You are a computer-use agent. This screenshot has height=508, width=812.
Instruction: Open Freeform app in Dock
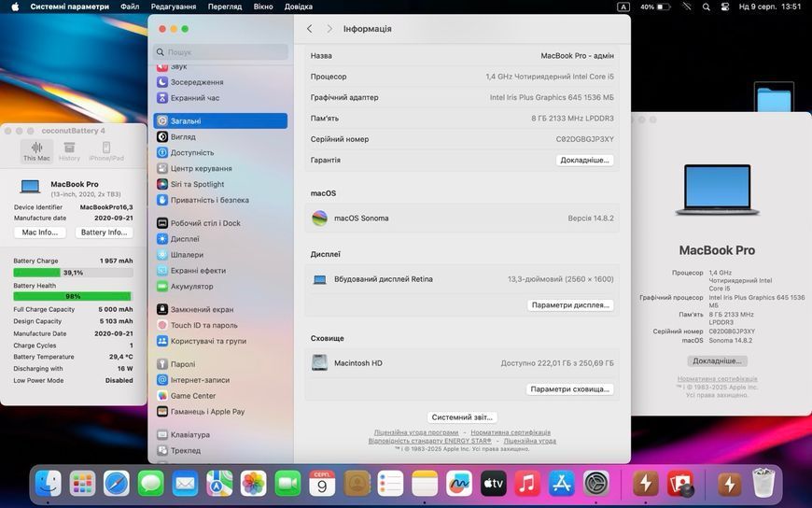[x=459, y=483]
